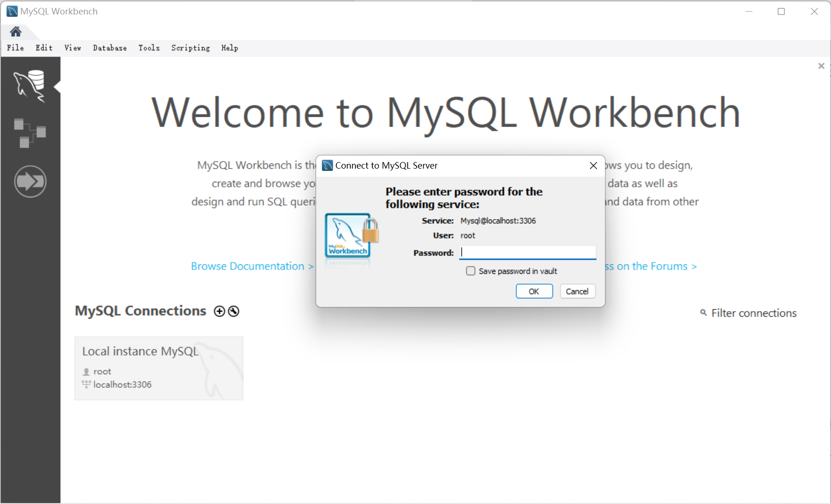Add new MySQL connection plus icon
Viewport: 831px width, 504px height.
[219, 311]
